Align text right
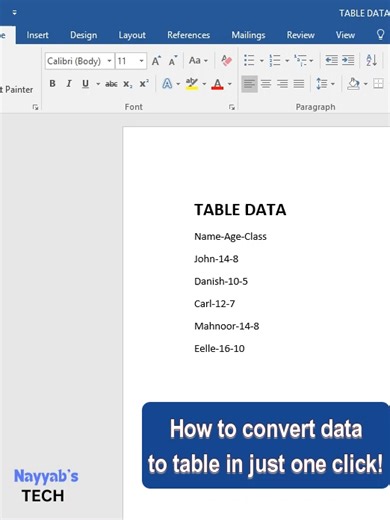390x520 pixels. coord(282,84)
